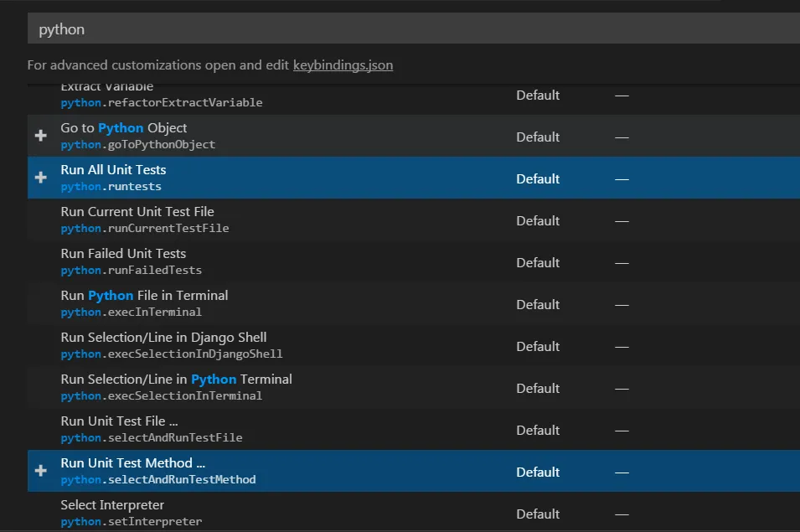Click plus icon beside Go to Python Object
800x532 pixels.
40,136
